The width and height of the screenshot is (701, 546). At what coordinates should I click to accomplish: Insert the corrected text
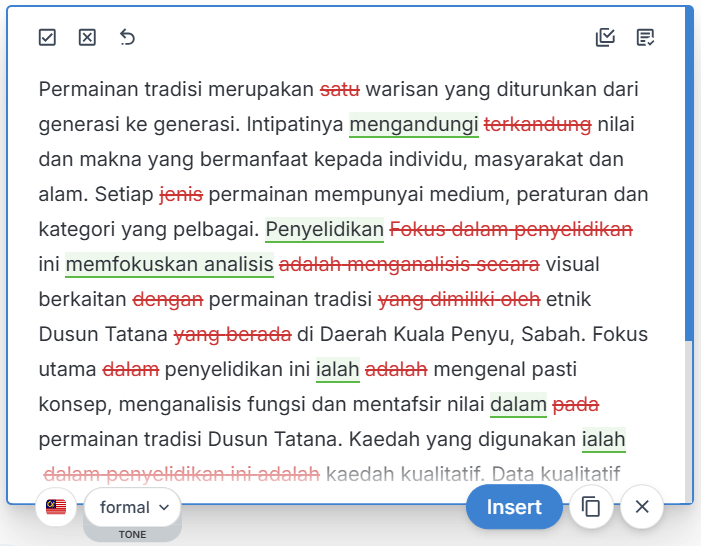514,507
